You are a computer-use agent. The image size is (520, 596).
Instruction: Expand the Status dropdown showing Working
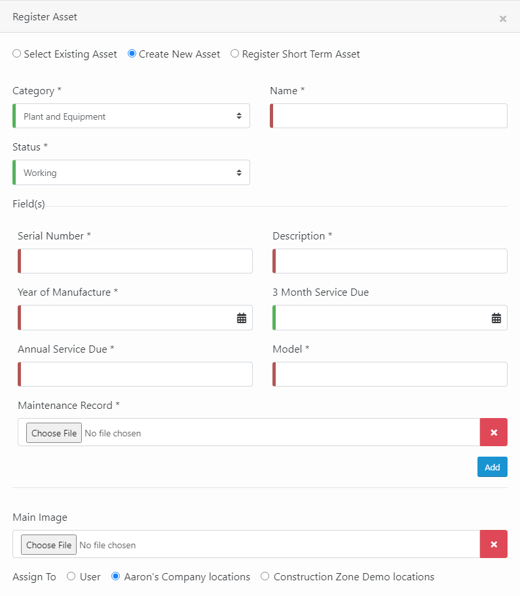pyautogui.click(x=131, y=173)
